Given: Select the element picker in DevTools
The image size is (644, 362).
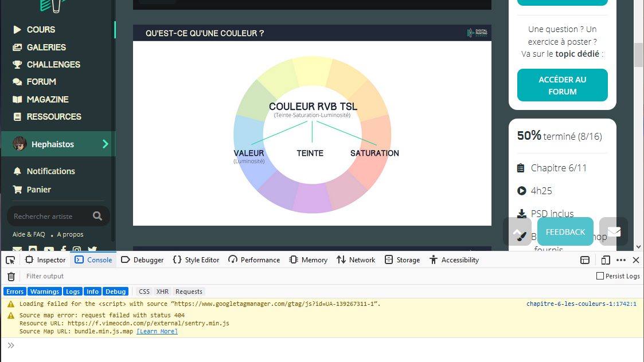Looking at the screenshot, I should [10, 259].
